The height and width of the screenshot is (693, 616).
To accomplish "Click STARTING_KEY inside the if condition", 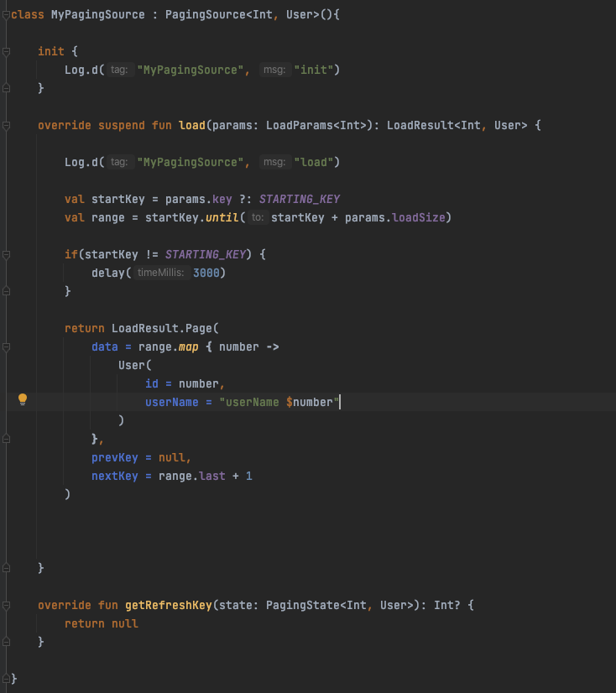I will [205, 254].
